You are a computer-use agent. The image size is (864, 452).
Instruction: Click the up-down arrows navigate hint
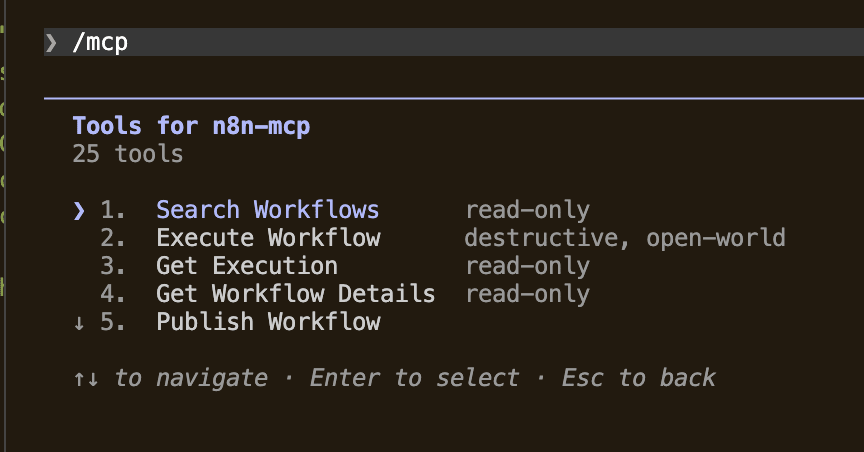(x=171, y=378)
